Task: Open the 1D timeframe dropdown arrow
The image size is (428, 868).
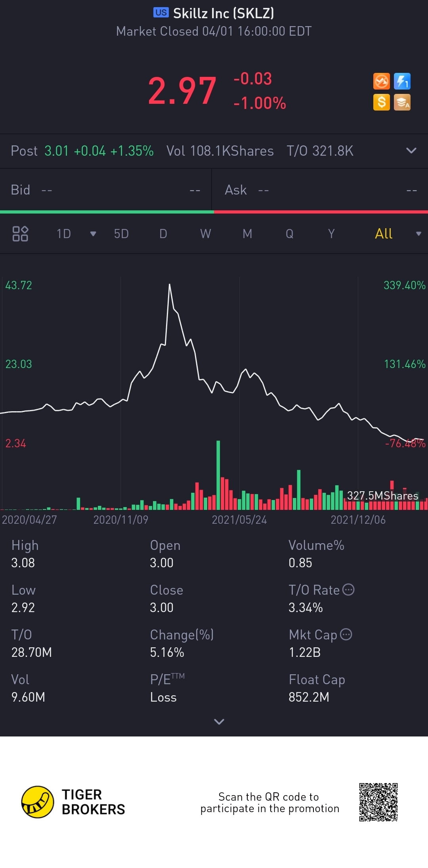Action: [93, 234]
